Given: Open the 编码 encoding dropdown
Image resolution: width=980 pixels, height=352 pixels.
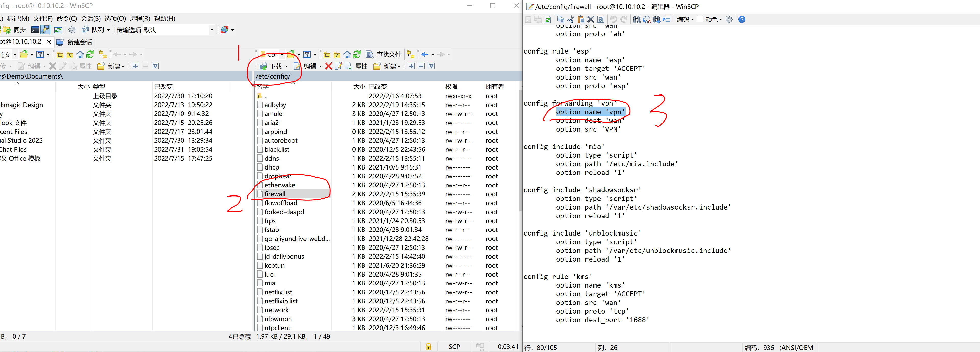Looking at the screenshot, I should click(x=684, y=19).
